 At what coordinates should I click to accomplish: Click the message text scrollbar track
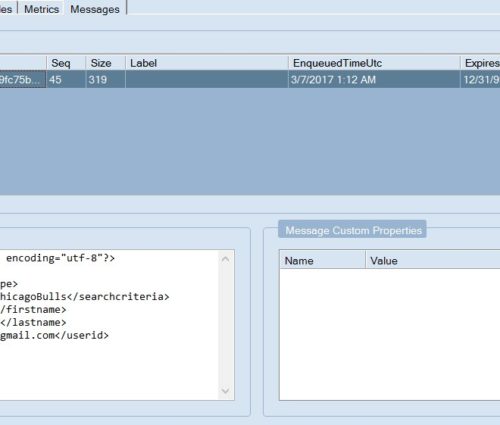pos(226,325)
